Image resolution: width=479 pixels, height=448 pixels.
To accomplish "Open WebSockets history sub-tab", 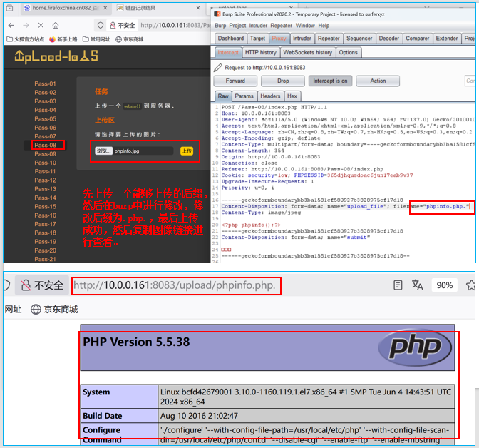I will (x=308, y=53).
